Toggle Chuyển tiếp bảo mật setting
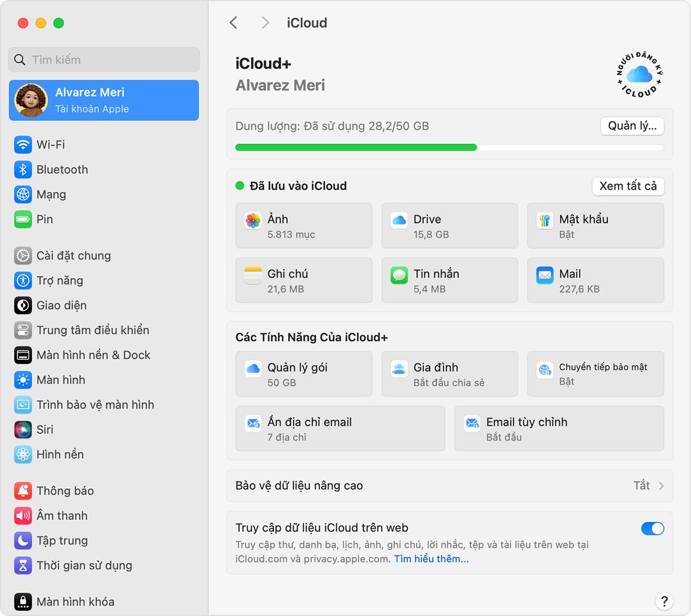The height and width of the screenshot is (616, 691). (x=595, y=374)
